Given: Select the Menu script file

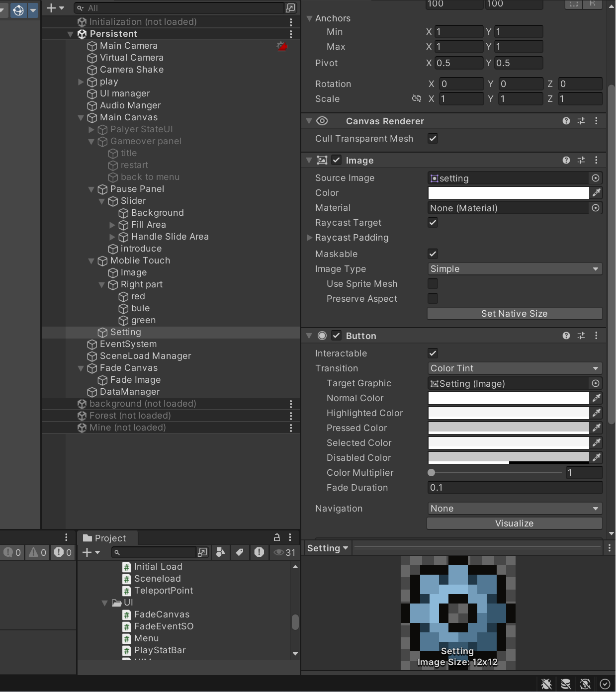Looking at the screenshot, I should (141, 638).
